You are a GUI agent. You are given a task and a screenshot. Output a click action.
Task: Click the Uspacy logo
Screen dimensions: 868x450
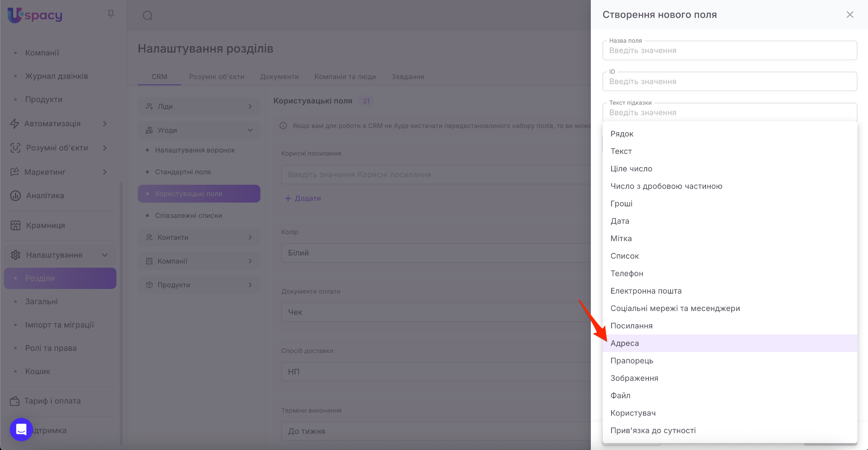tap(35, 15)
